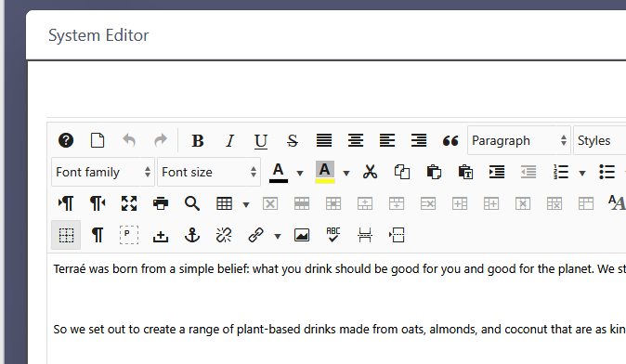Image resolution: width=626 pixels, height=364 pixels.
Task: Apply black text color A swatch
Action: pos(279,173)
